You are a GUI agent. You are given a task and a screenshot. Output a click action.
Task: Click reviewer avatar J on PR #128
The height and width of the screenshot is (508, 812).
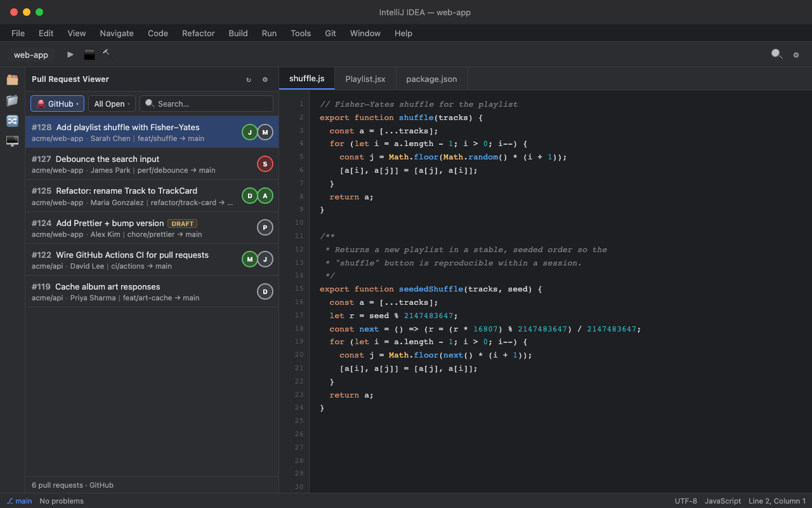[250, 132]
